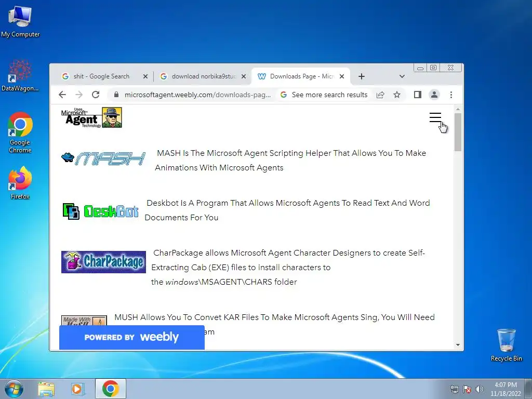Click the Microsoft Agent logo
The height and width of the screenshot is (399, 532).
coord(91,117)
